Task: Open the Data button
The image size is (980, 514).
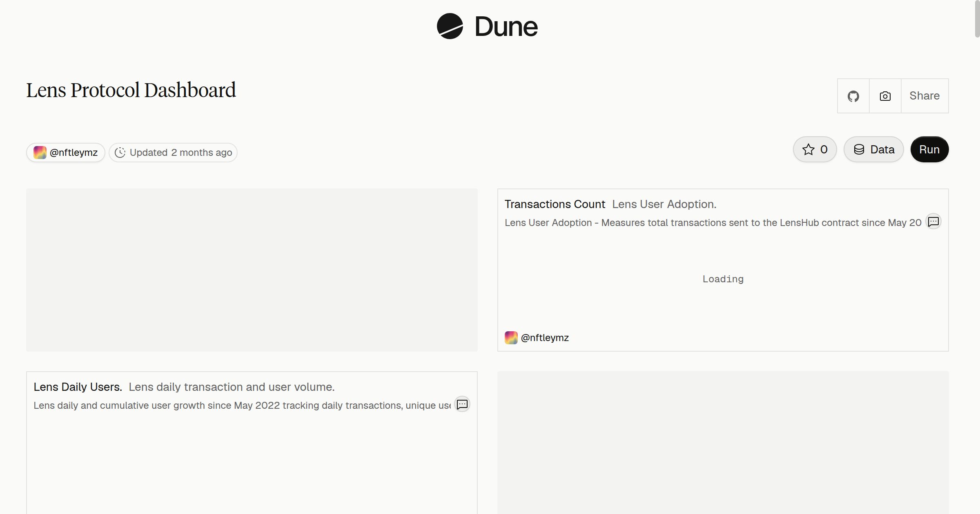Action: [873, 149]
